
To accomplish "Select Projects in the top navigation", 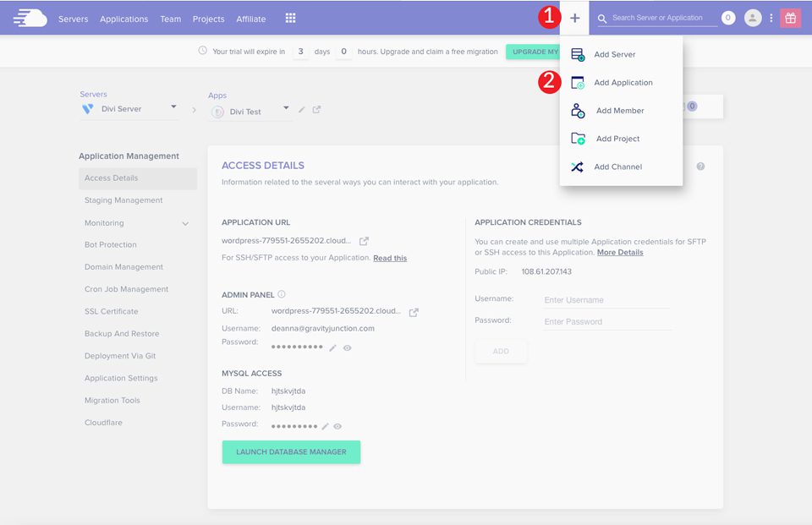I will pos(208,18).
